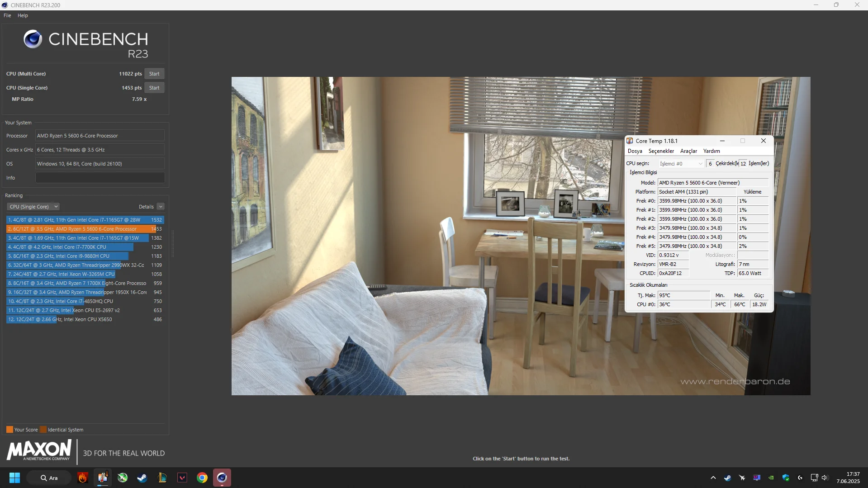Click the Frek #0 frequency value
The image size is (868, 488).
(697, 201)
